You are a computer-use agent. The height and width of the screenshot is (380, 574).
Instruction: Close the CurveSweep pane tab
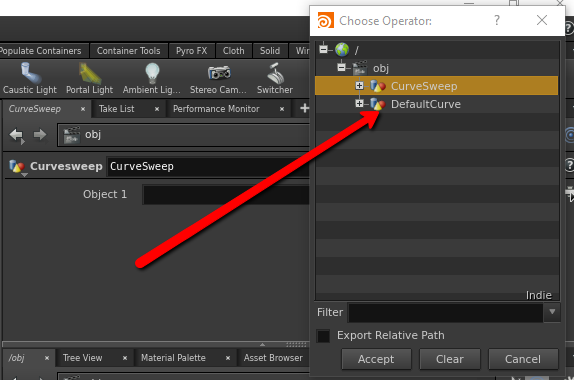coord(83,109)
